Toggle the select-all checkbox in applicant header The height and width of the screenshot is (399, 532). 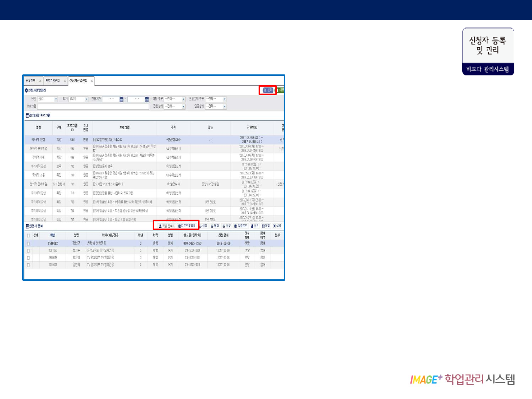pyautogui.click(x=28, y=235)
